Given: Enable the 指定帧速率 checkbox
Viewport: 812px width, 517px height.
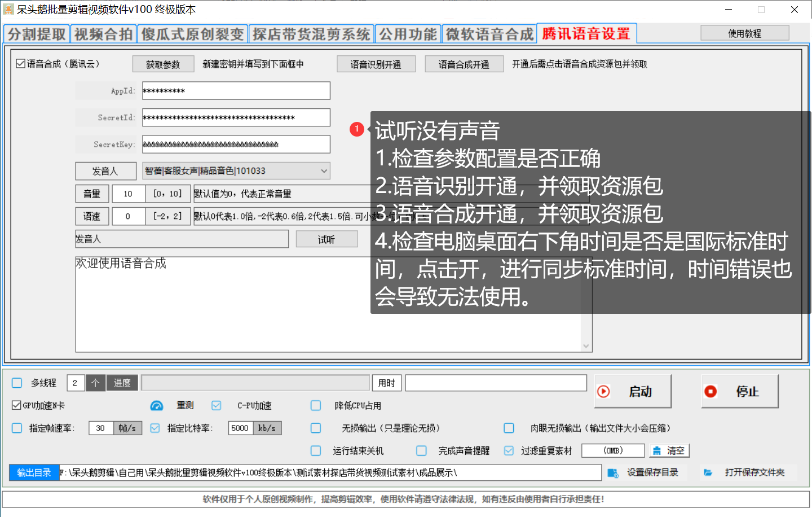Looking at the screenshot, I should pos(17,428).
